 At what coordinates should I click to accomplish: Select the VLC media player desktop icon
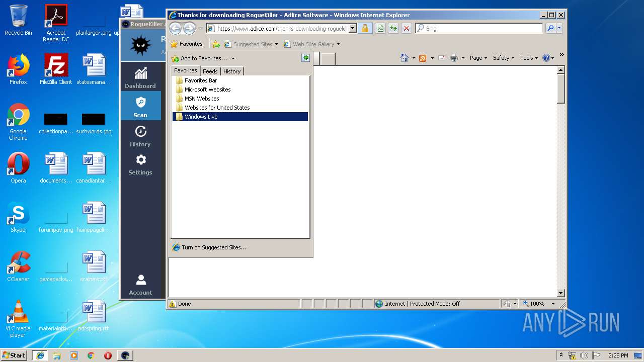point(18,318)
